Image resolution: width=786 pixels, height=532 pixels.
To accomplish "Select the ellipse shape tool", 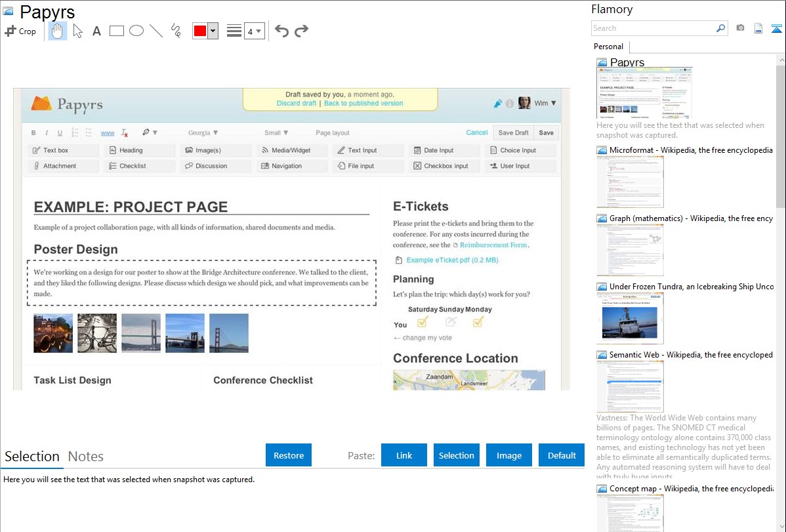I will click(136, 31).
